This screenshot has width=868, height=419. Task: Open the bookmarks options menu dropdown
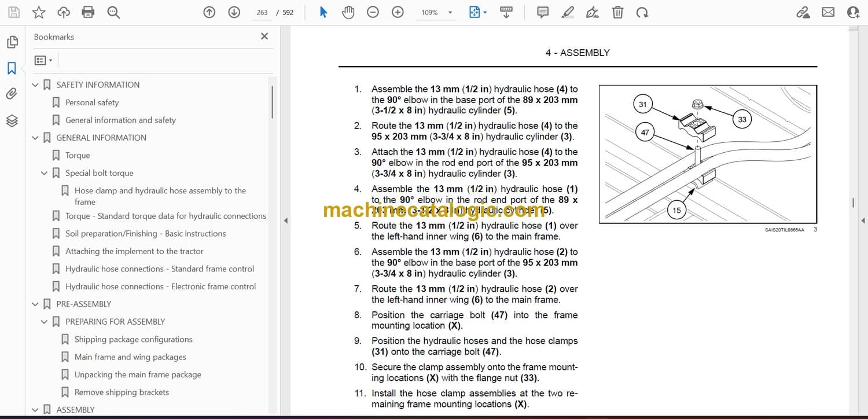(x=43, y=60)
